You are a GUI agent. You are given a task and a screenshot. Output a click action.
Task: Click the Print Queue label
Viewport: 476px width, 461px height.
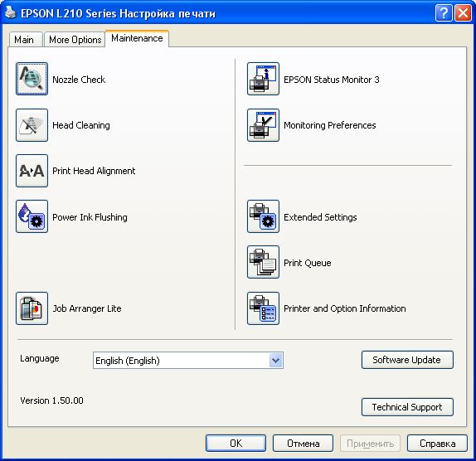click(x=307, y=263)
